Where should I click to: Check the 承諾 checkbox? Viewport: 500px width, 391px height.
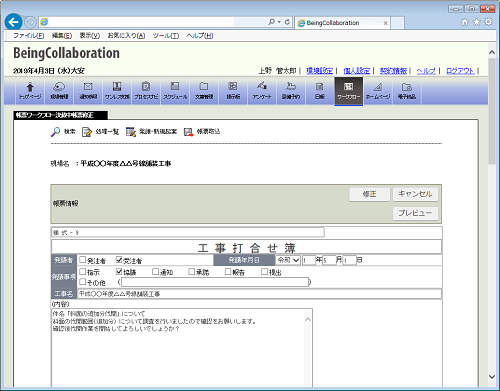(x=191, y=272)
